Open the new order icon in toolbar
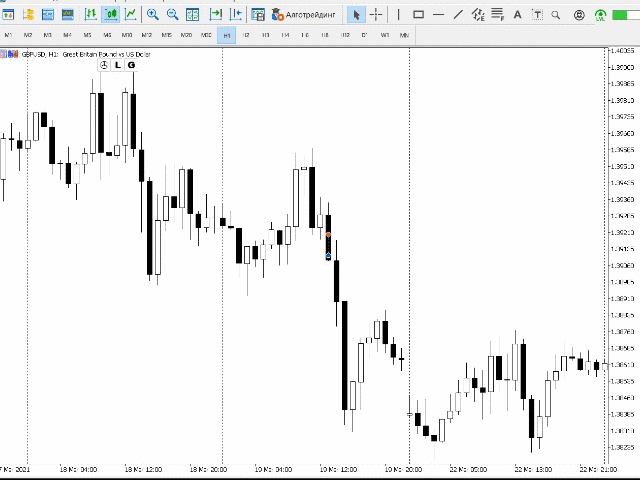This screenshot has height=480, width=640. 8,15
